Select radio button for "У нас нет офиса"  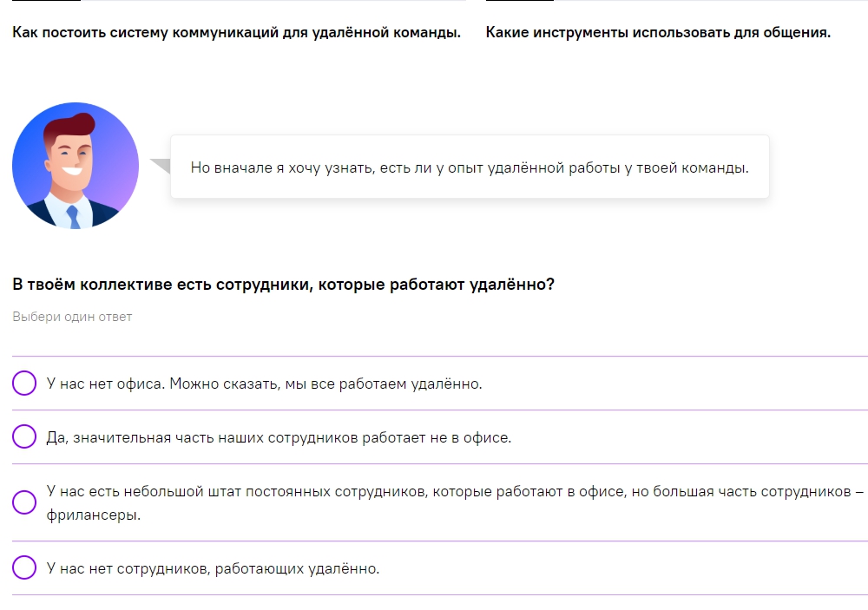pyautogui.click(x=24, y=383)
